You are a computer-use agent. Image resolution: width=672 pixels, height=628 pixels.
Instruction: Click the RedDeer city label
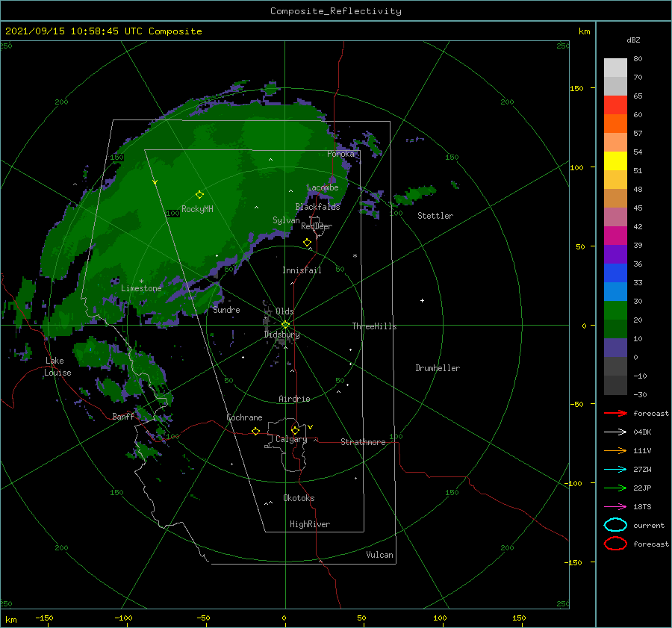coord(317,226)
